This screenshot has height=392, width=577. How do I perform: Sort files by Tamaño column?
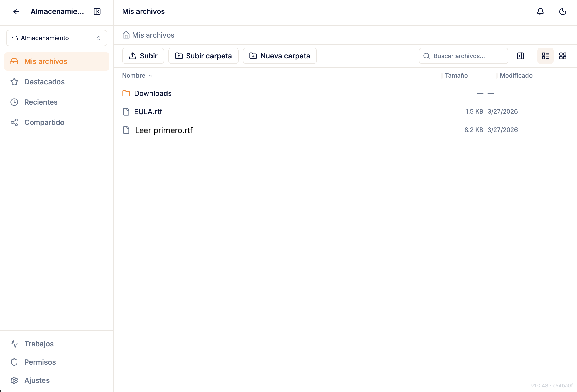pos(456,76)
